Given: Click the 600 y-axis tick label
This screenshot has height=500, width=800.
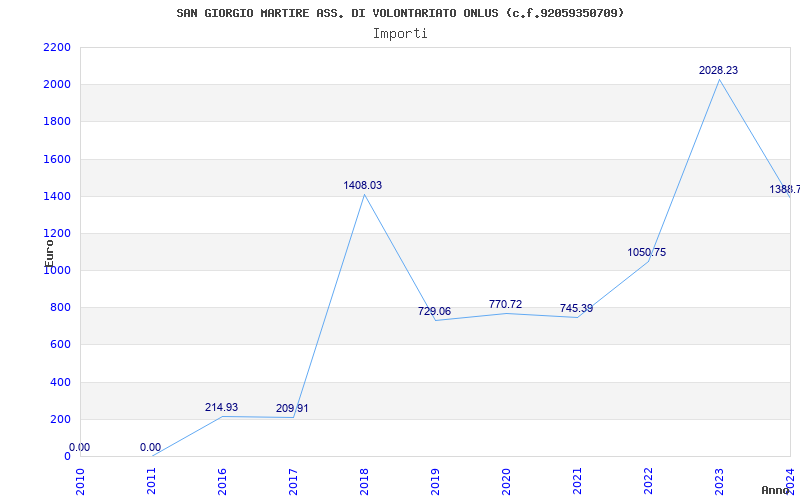Looking at the screenshot, I should point(61,345).
